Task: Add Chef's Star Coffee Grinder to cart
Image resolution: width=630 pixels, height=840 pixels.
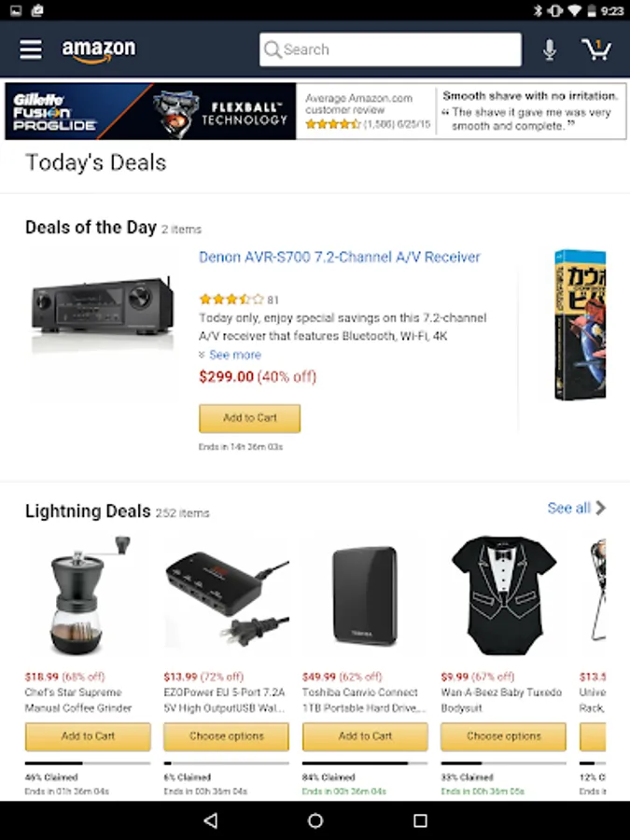Action: 88,736
